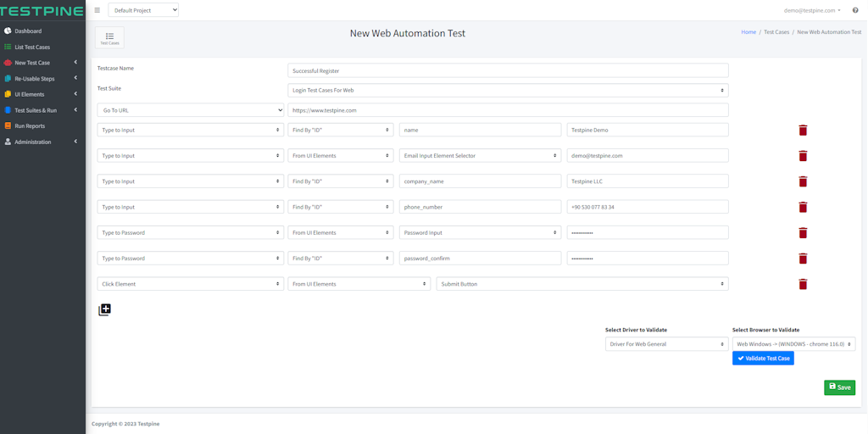
Task: Follow the Home breadcrumb link
Action: point(748,32)
